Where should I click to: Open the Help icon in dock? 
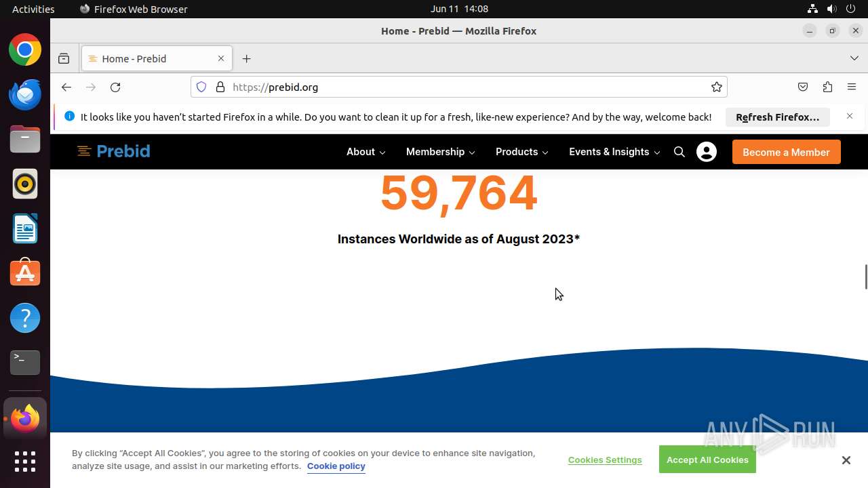pyautogui.click(x=25, y=318)
